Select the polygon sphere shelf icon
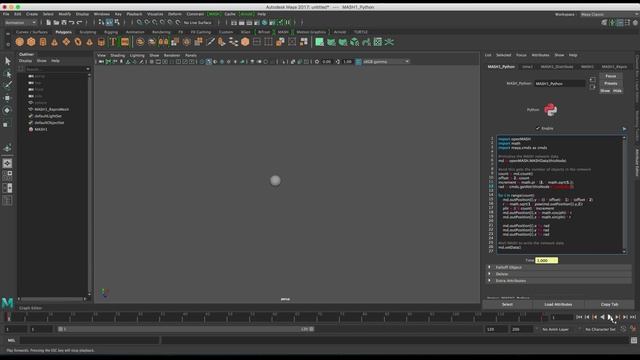The height and width of the screenshot is (360, 640). (x=20, y=42)
